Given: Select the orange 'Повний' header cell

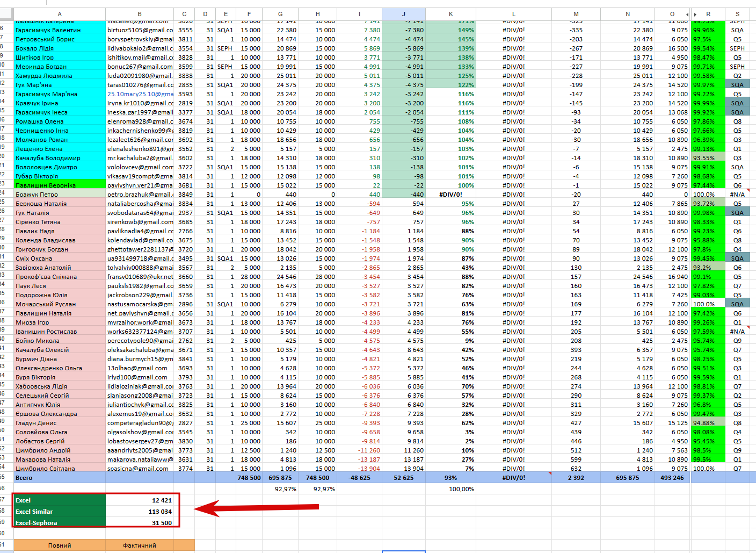Looking at the screenshot, I should [60, 545].
